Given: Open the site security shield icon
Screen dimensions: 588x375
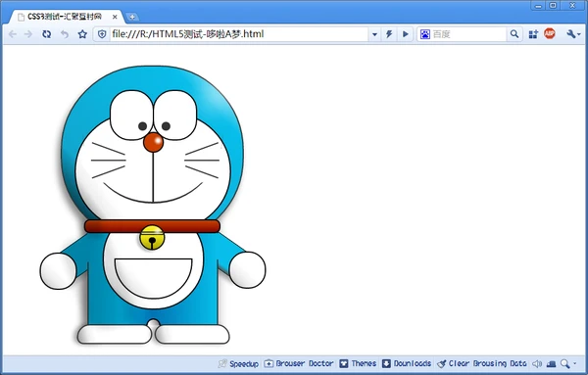Looking at the screenshot, I should (102, 34).
